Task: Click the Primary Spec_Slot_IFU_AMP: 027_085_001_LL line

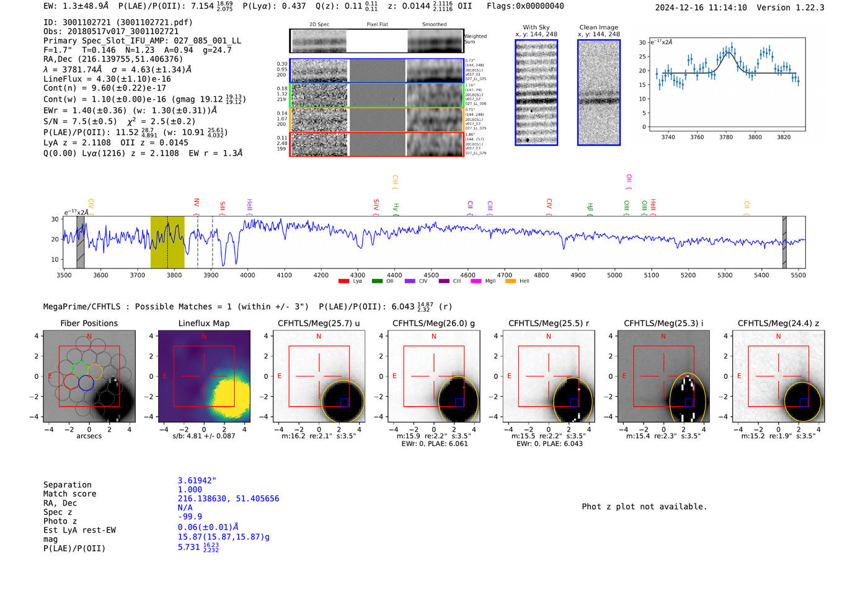Action: (x=142, y=40)
